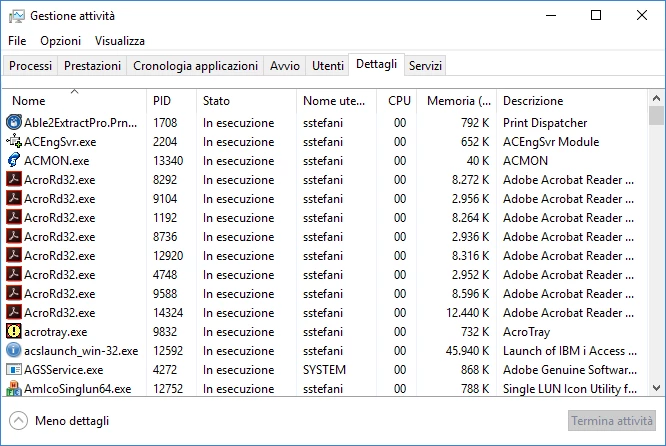Open the File menu
666x446 pixels.
(17, 41)
